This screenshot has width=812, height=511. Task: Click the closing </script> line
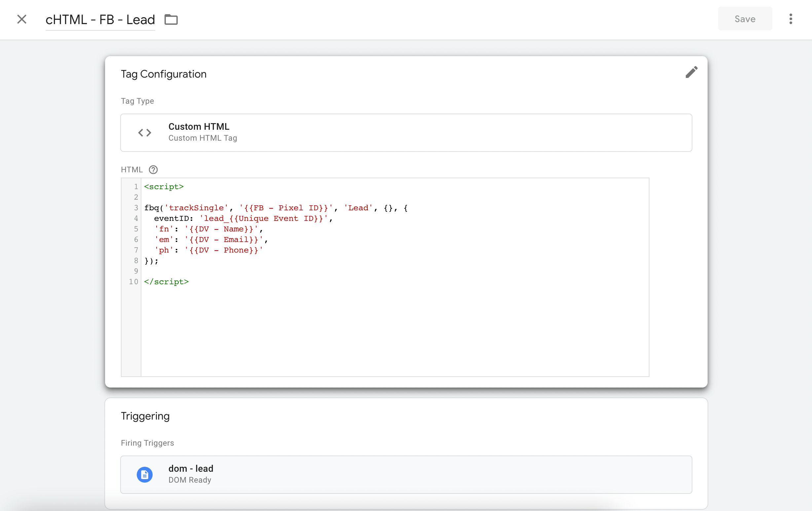click(166, 282)
